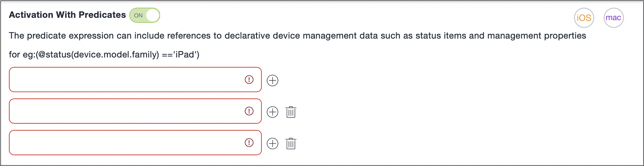Focus the third predicate input field
Image resolution: width=644 pixels, height=166 pixels.
pyautogui.click(x=135, y=143)
